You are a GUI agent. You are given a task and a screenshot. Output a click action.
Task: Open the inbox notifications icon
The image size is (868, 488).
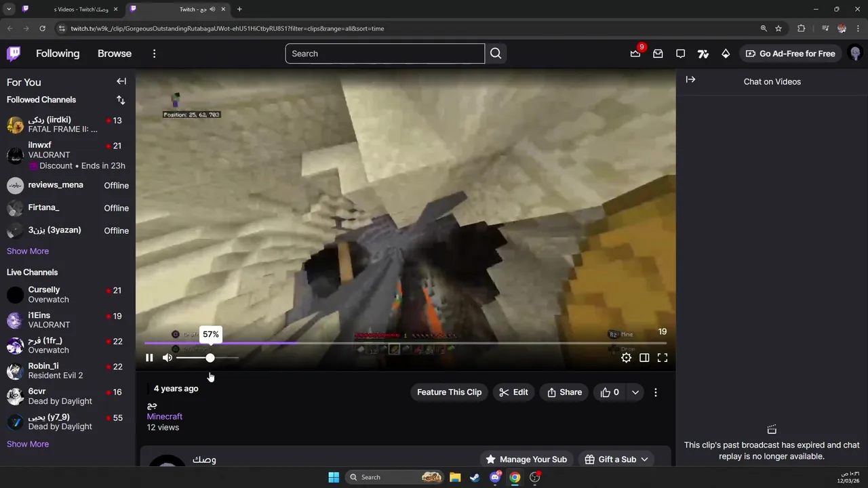click(658, 54)
